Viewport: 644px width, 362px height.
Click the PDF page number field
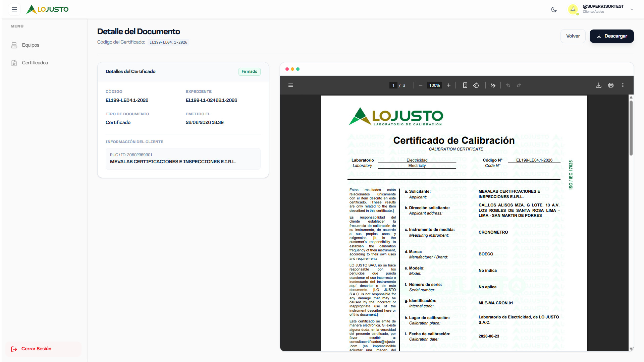[393, 85]
